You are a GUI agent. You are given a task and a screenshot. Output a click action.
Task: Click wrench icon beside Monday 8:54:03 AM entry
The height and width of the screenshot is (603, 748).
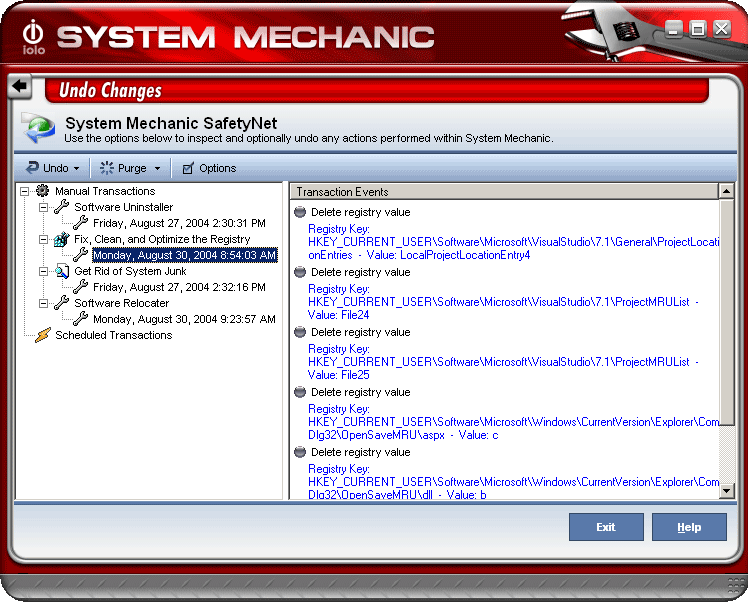(x=81, y=254)
